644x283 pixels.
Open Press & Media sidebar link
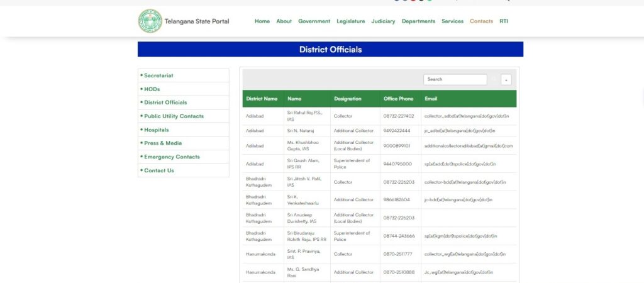coord(163,143)
